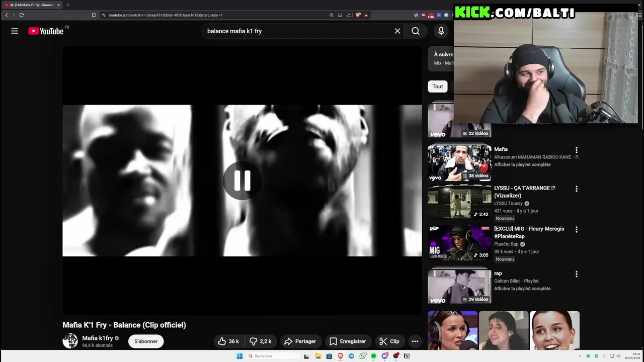Open LYSSU Toussy channel link
Viewport: 644px width, 362px height.
coord(508,204)
